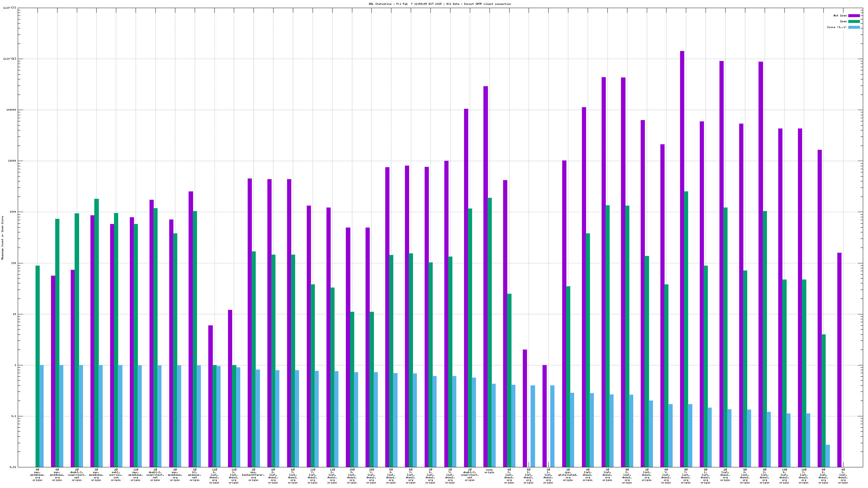This screenshot has width=868, height=488.
Task: Click the 9@ zen.spamhaus.org axis label
Action: point(37,474)
